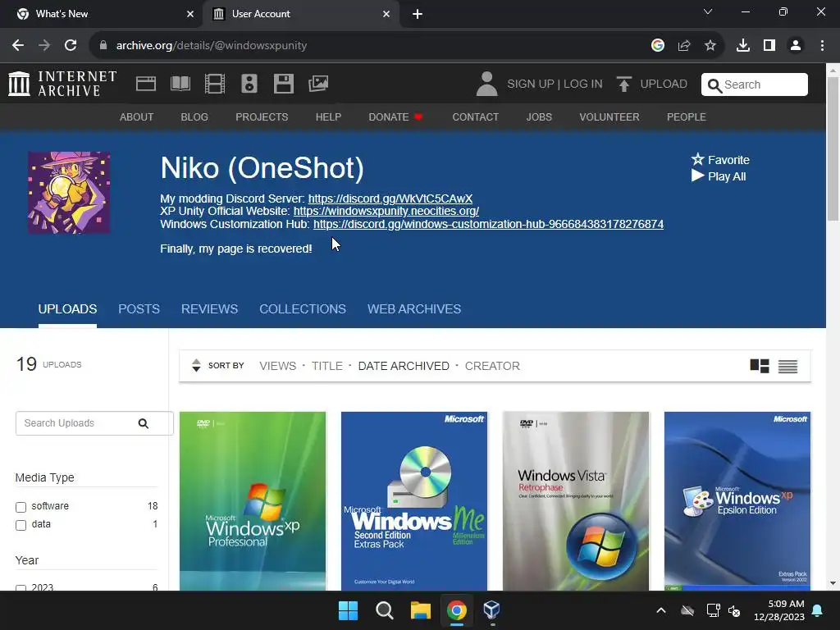
Task: Open Windows Start button
Action: point(348,610)
